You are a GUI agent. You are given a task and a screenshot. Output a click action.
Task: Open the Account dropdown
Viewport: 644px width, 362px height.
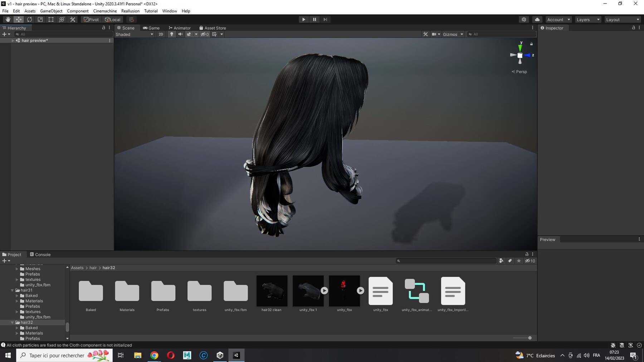(558, 20)
